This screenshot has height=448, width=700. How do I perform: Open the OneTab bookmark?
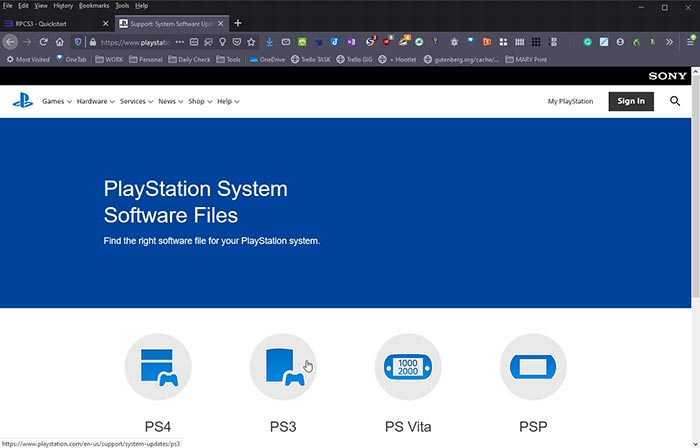pyautogui.click(x=71, y=59)
